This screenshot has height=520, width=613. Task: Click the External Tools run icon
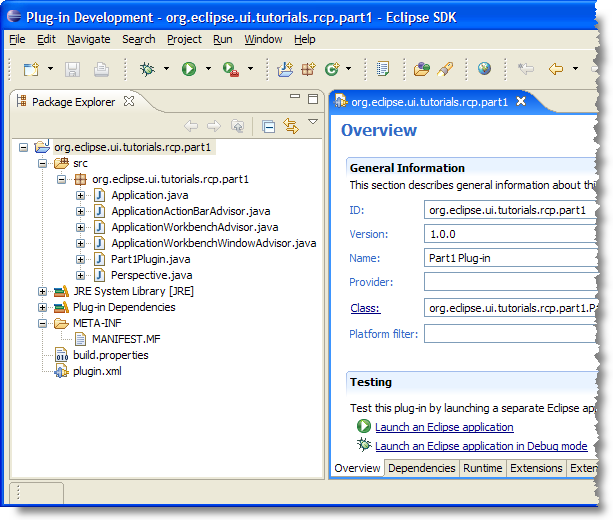coord(230,69)
